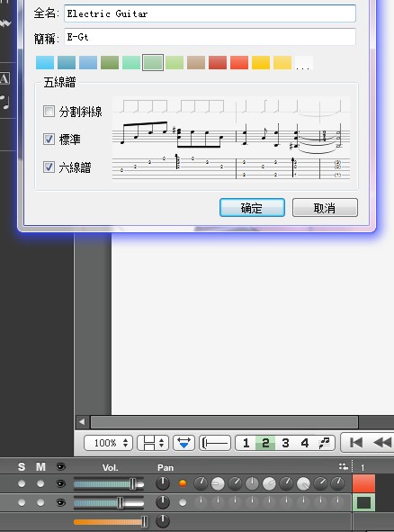Pick the selected pale green swatch

click(x=153, y=63)
